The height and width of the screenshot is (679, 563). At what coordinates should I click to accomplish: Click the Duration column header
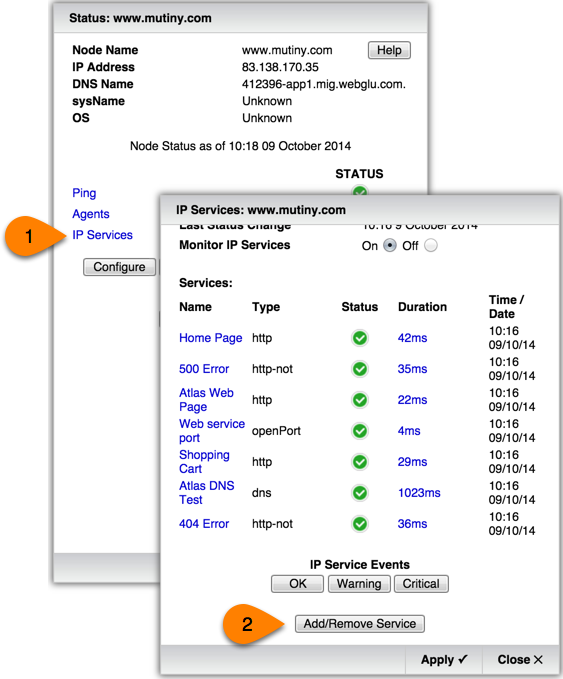[x=422, y=307]
